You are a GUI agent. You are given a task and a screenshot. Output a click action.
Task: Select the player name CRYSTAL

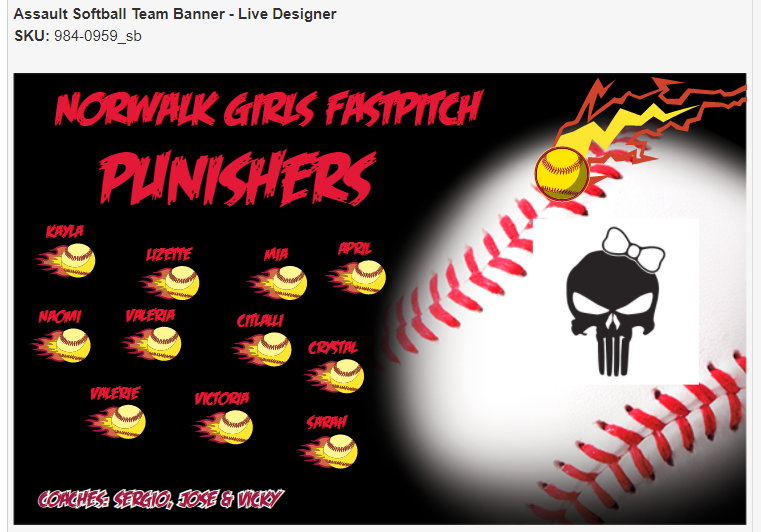pos(333,348)
